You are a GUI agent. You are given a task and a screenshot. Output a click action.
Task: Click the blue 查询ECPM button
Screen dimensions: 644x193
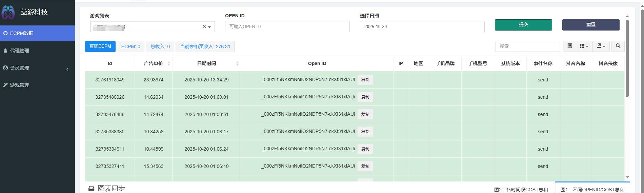(100, 46)
